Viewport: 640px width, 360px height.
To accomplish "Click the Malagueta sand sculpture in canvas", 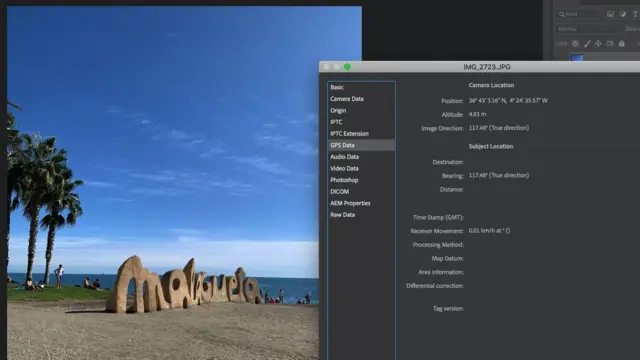I will [x=184, y=284].
